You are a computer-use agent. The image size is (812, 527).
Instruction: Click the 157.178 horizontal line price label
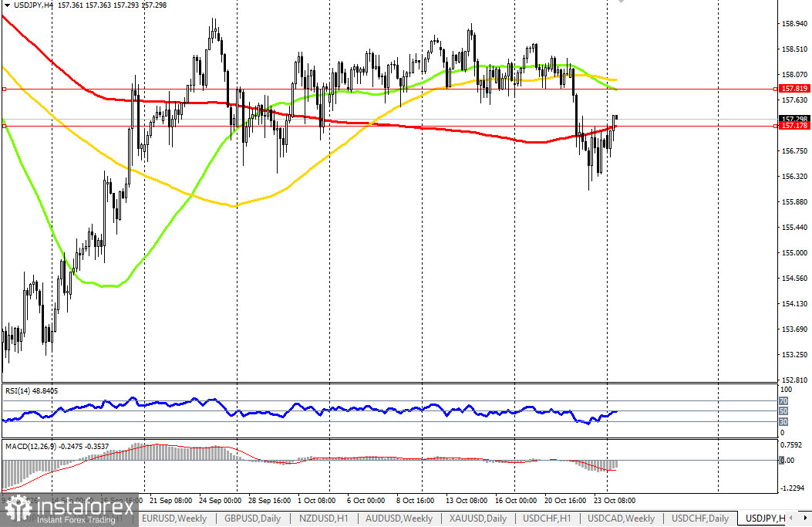[x=794, y=126]
